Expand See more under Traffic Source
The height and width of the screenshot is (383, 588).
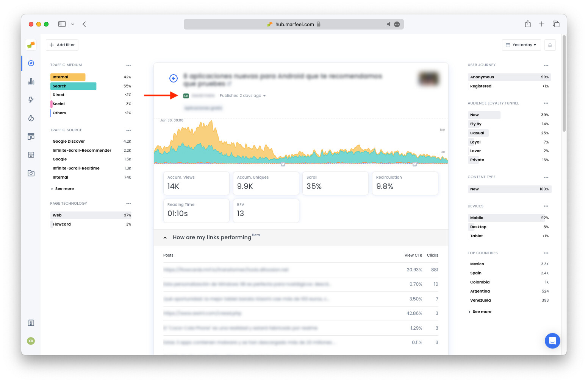click(x=64, y=189)
